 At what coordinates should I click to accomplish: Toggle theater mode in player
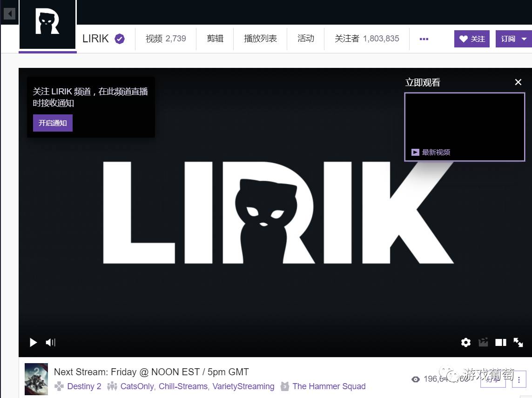[x=501, y=342]
